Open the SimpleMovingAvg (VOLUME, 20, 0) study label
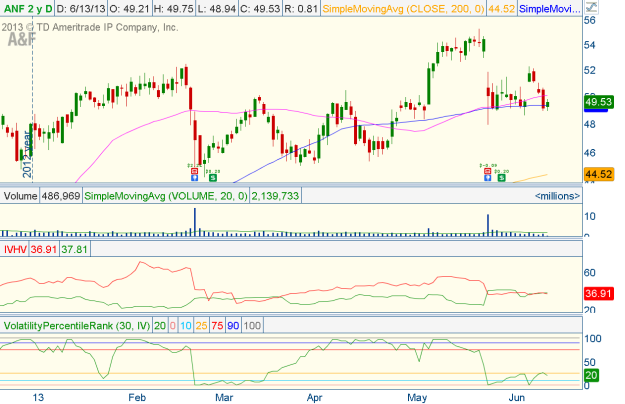 [166, 197]
